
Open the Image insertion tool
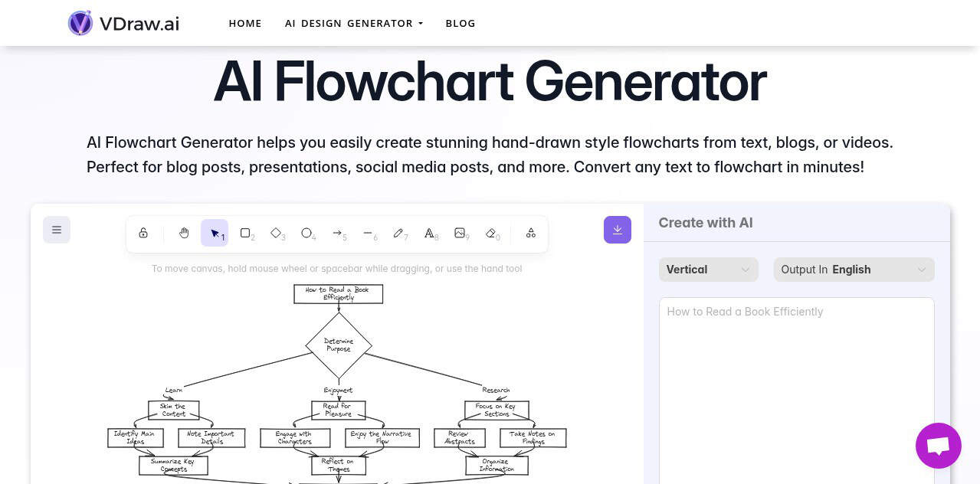[x=460, y=233]
